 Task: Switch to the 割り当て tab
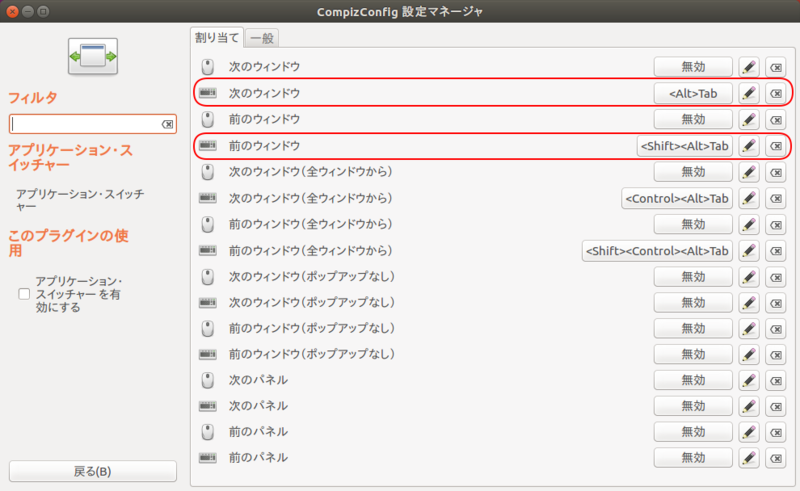click(x=217, y=38)
